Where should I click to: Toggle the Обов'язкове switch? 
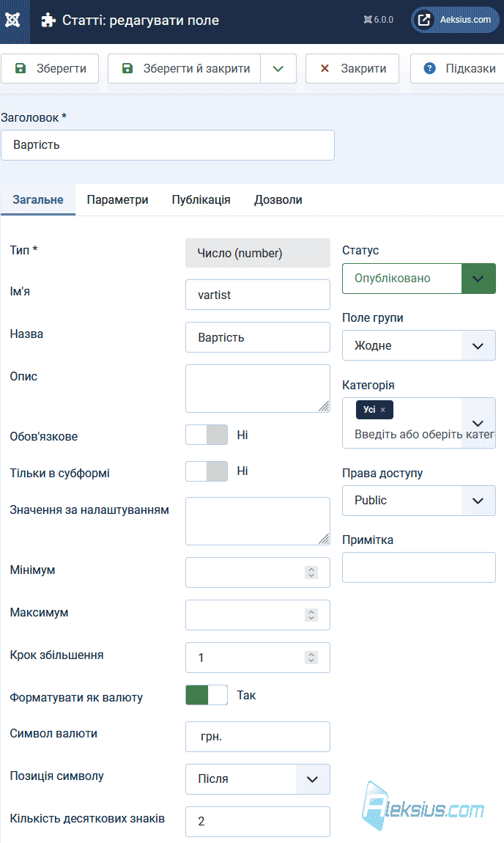tap(207, 435)
